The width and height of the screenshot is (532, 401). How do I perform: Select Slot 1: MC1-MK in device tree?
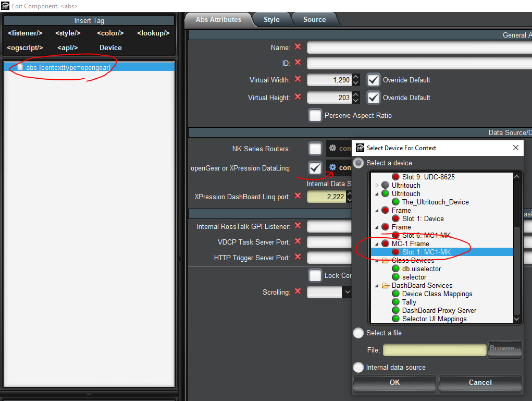point(442,252)
